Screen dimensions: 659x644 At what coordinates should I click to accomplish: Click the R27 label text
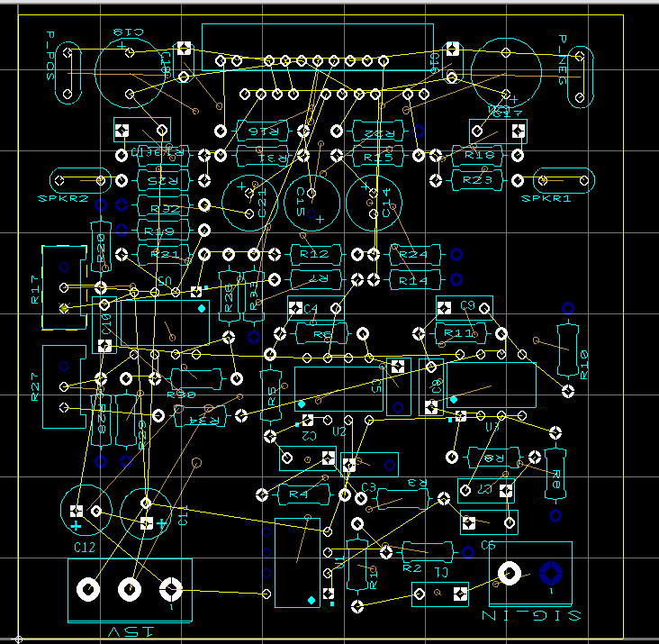pyautogui.click(x=35, y=386)
